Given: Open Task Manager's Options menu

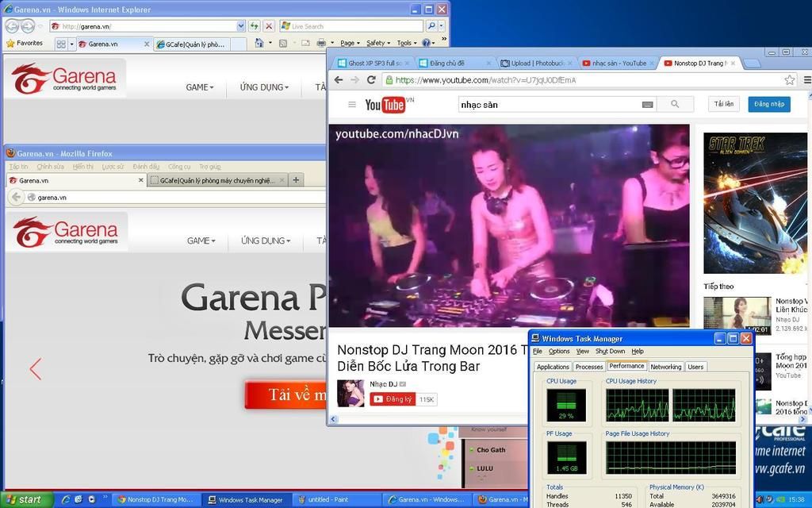Looking at the screenshot, I should [559, 352].
